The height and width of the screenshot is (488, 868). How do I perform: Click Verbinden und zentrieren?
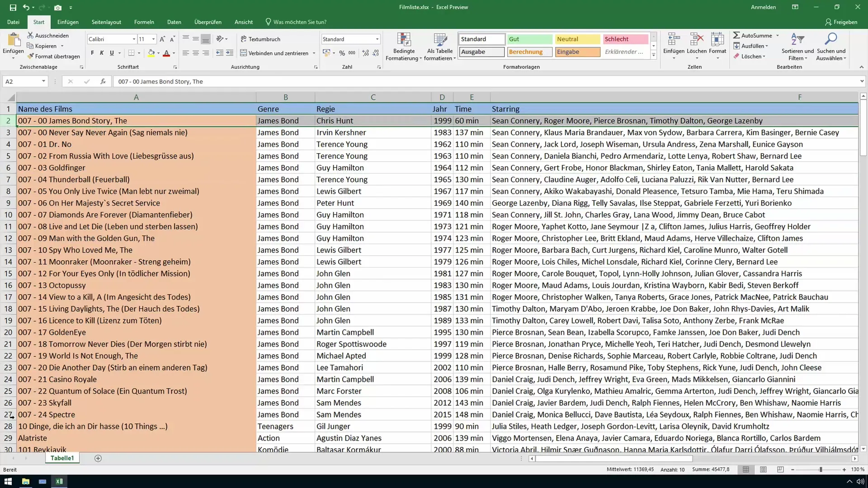[274, 53]
